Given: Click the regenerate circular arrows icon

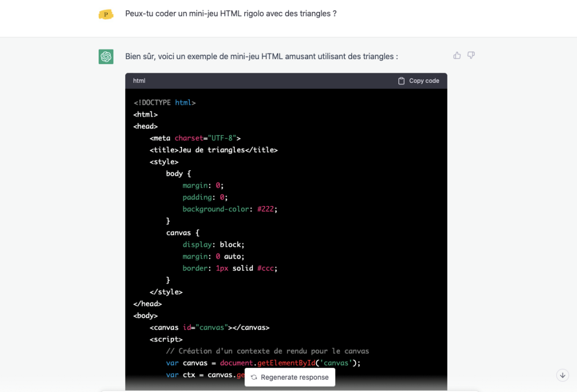Looking at the screenshot, I should 254,377.
